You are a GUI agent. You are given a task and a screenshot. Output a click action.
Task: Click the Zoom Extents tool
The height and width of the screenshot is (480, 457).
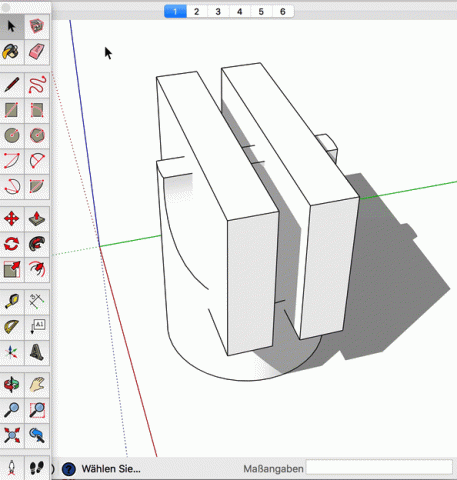point(12,435)
